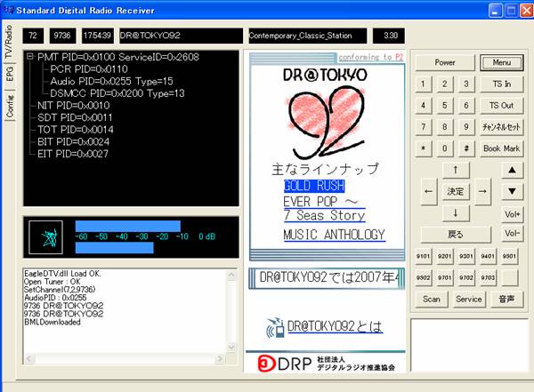Click keypad digit 7
The image size is (534, 392).
tap(424, 127)
